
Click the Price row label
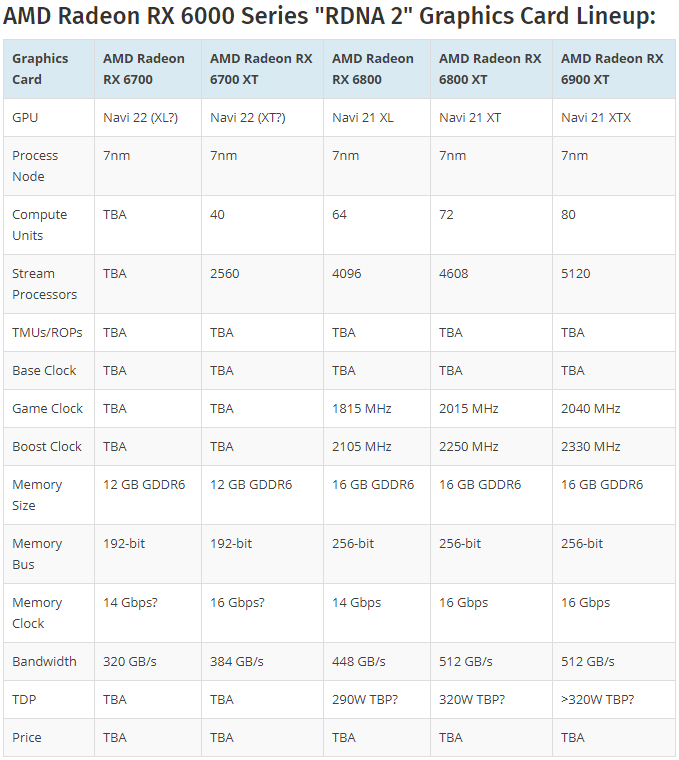[x=27, y=737]
